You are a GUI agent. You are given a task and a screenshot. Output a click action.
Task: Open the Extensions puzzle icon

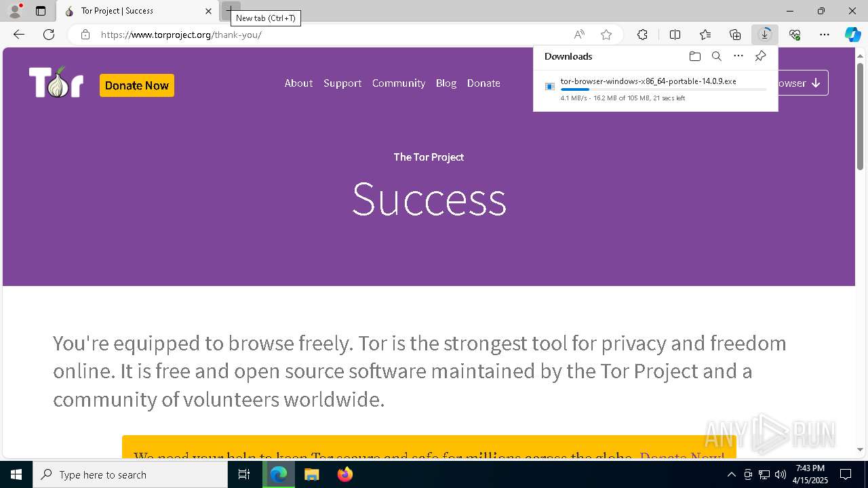(x=642, y=35)
